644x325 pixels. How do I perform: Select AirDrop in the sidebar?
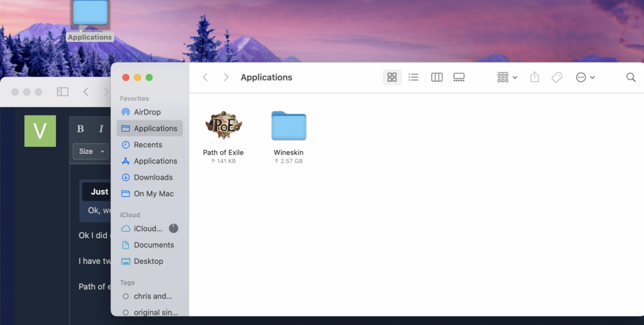pyautogui.click(x=147, y=112)
